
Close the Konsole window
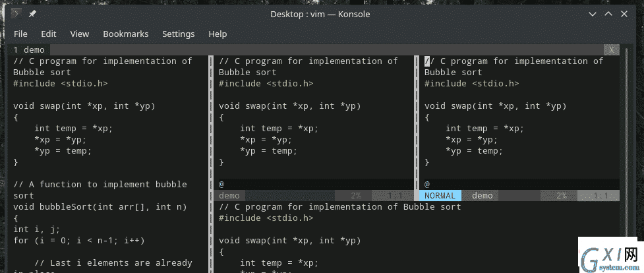[x=624, y=14]
